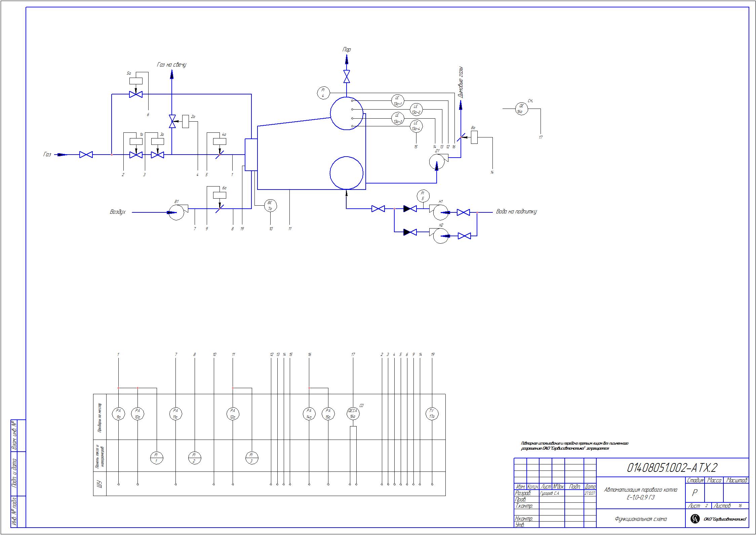Select the LE 13a-1 level sensor circle
Viewport: 756px width, 535px height.
coord(398,100)
